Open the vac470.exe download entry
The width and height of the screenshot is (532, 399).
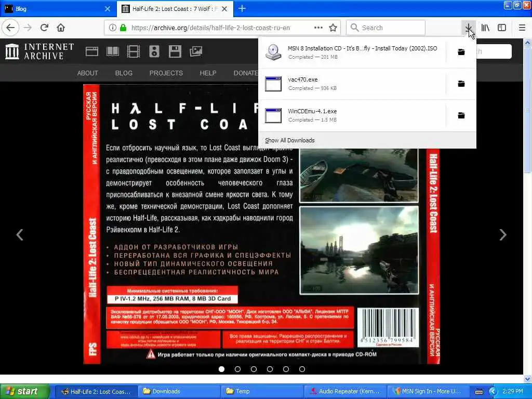pos(352,84)
